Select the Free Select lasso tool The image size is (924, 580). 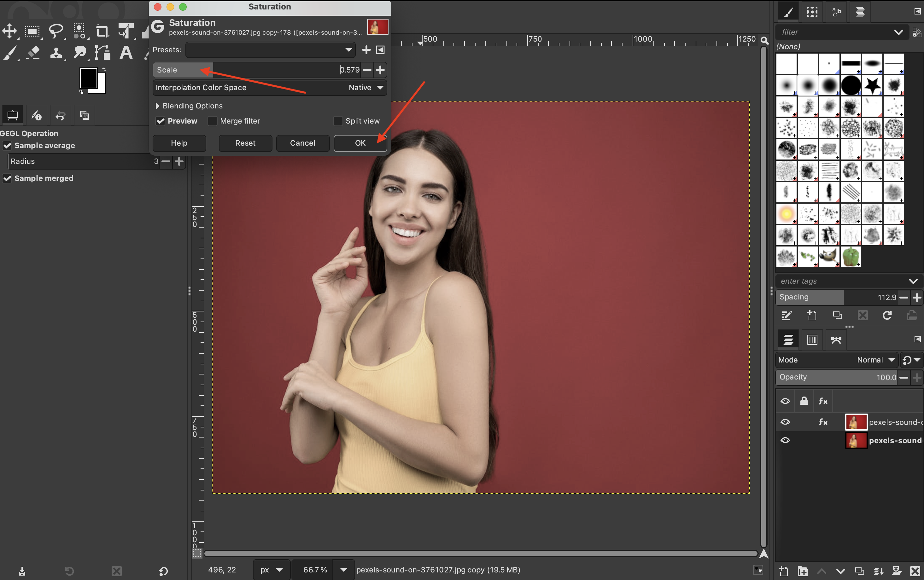pyautogui.click(x=56, y=31)
